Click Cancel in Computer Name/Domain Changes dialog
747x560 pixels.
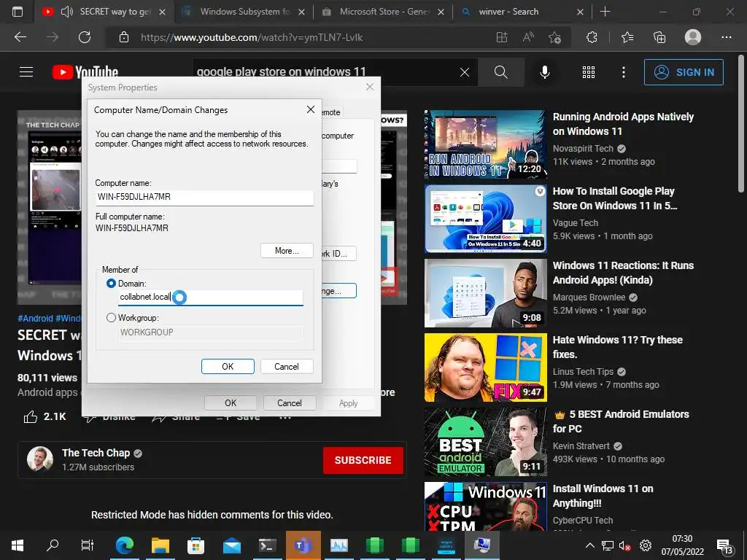click(286, 367)
